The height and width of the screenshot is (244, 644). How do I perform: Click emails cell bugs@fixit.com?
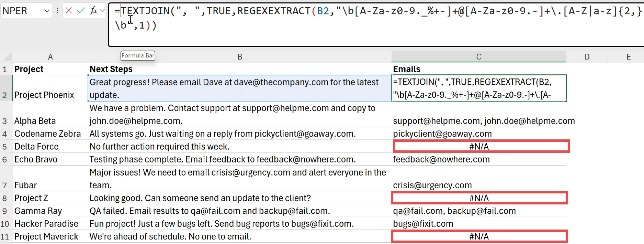pos(479,224)
